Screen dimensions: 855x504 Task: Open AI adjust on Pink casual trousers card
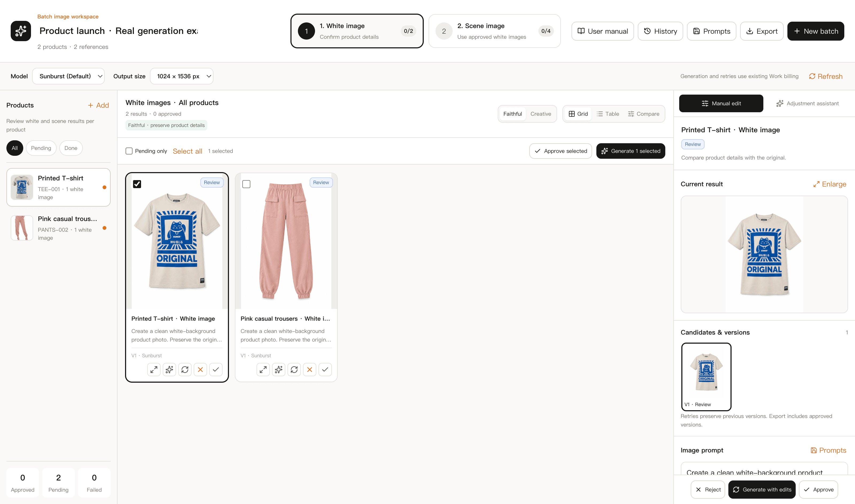tap(279, 370)
